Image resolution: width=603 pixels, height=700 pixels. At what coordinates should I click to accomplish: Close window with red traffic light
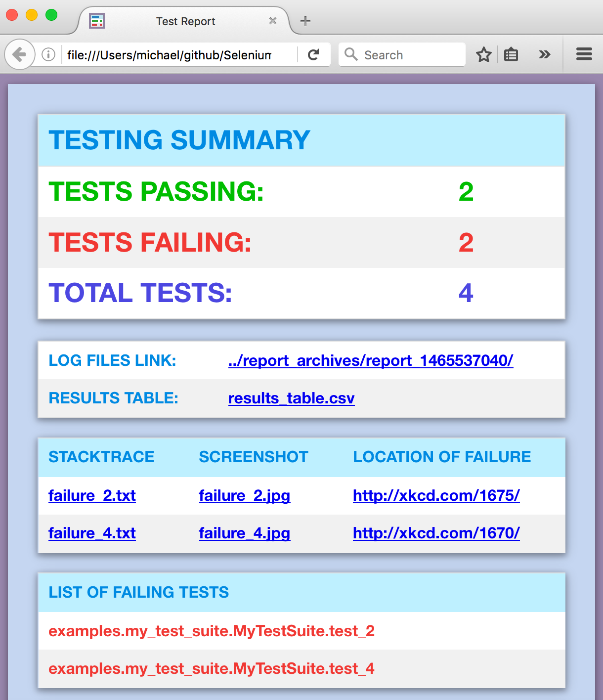[x=12, y=15]
